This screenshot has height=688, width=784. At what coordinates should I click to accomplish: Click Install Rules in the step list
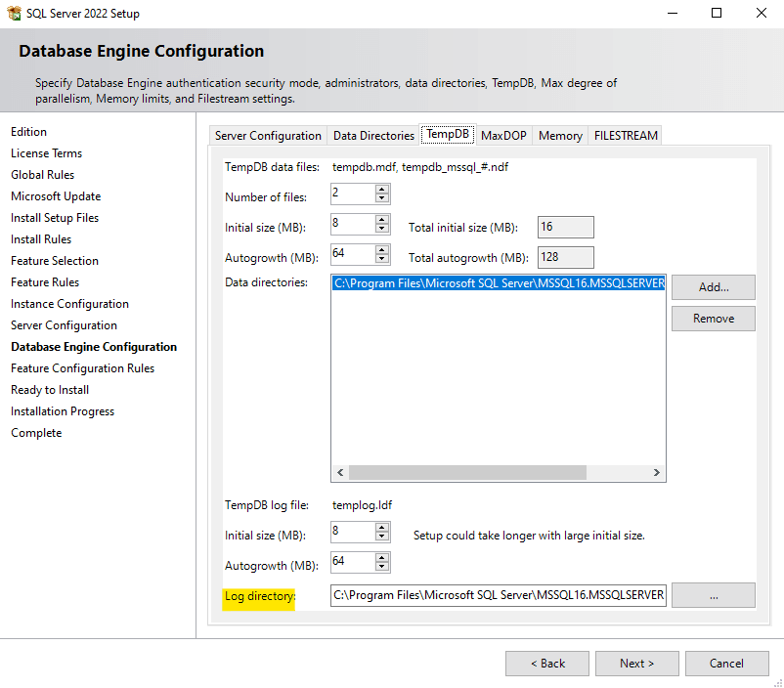pyautogui.click(x=41, y=239)
